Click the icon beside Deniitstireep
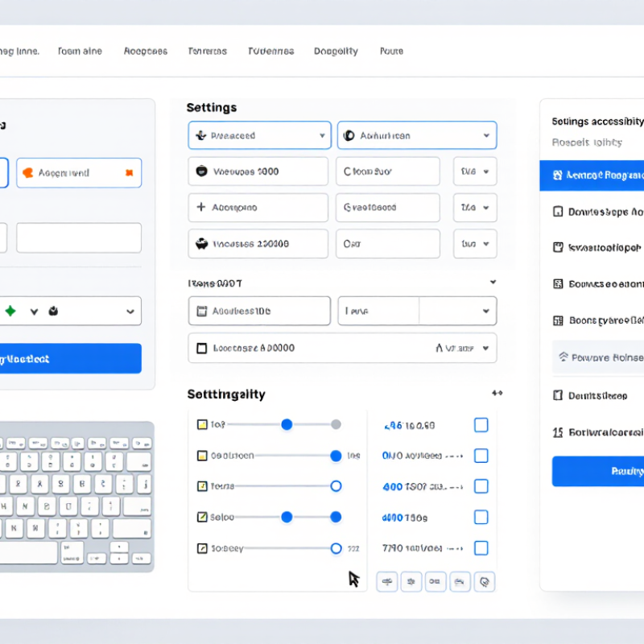This screenshot has width=644, height=644. pos(558,395)
